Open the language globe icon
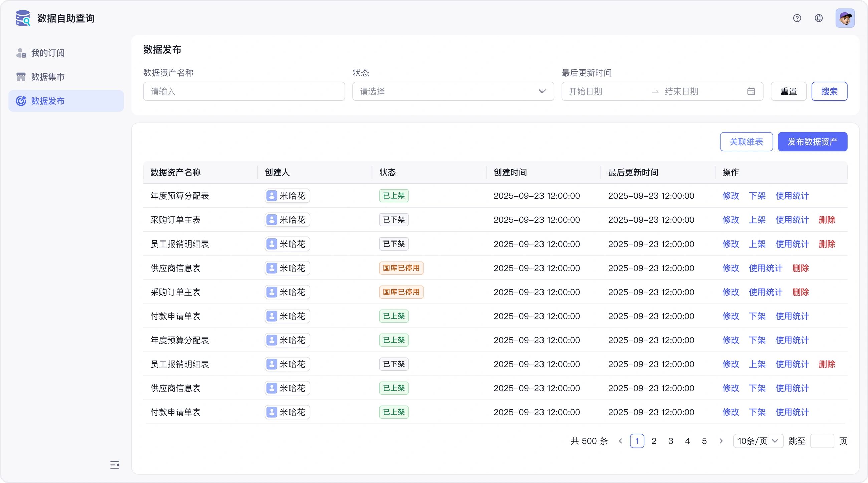868x483 pixels. (x=819, y=18)
